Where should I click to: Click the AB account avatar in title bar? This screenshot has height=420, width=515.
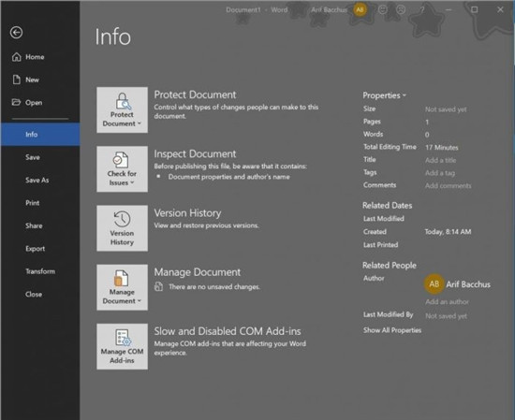360,10
